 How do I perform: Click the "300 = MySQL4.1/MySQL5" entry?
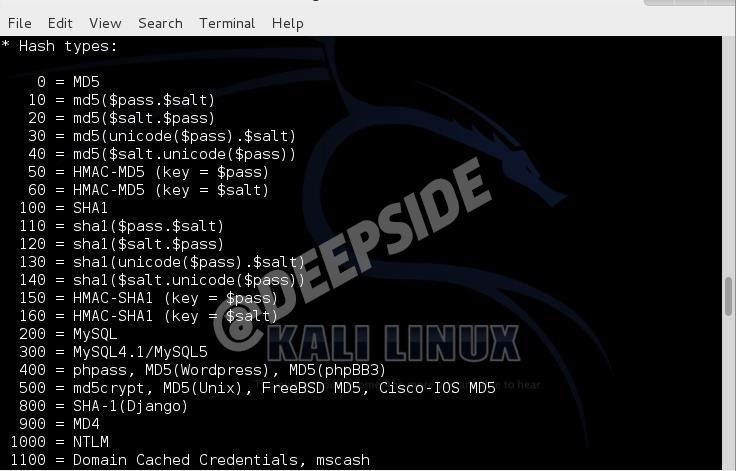(x=113, y=352)
